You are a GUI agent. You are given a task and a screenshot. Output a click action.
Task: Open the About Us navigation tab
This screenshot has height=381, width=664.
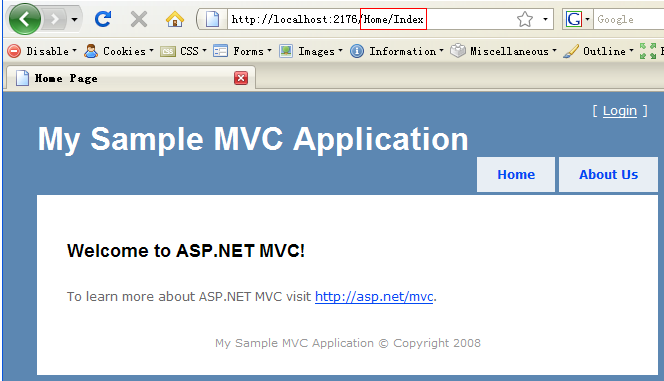pos(608,174)
